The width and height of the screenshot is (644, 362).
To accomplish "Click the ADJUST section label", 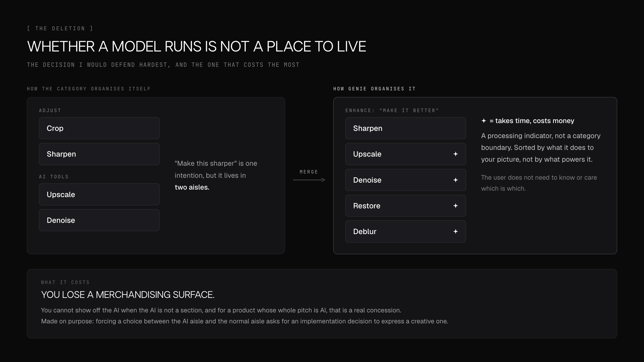I will pyautogui.click(x=50, y=110).
